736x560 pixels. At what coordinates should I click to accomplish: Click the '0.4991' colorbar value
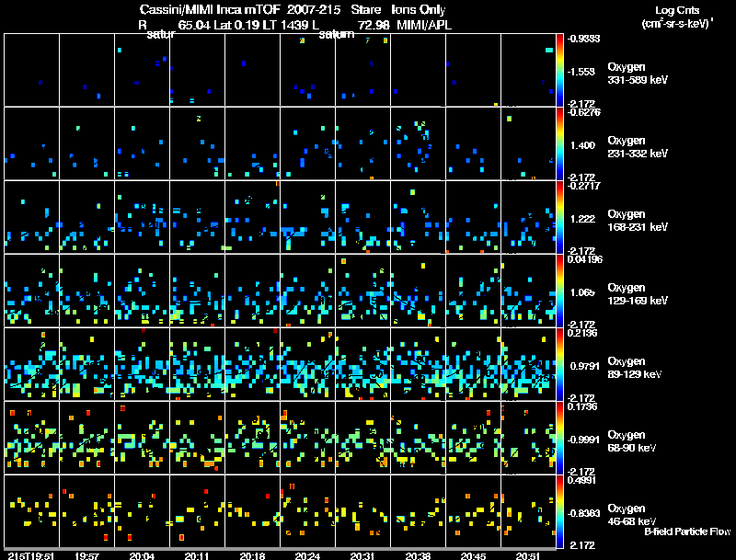click(x=581, y=480)
